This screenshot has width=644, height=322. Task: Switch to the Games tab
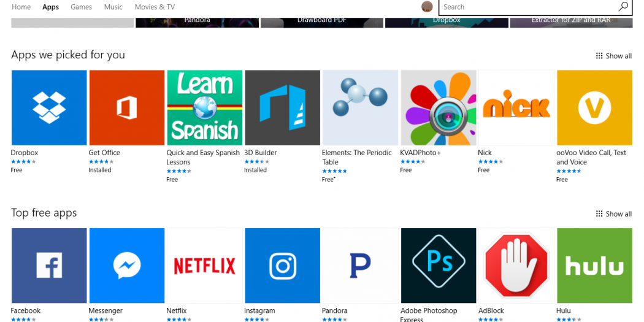pyautogui.click(x=82, y=7)
